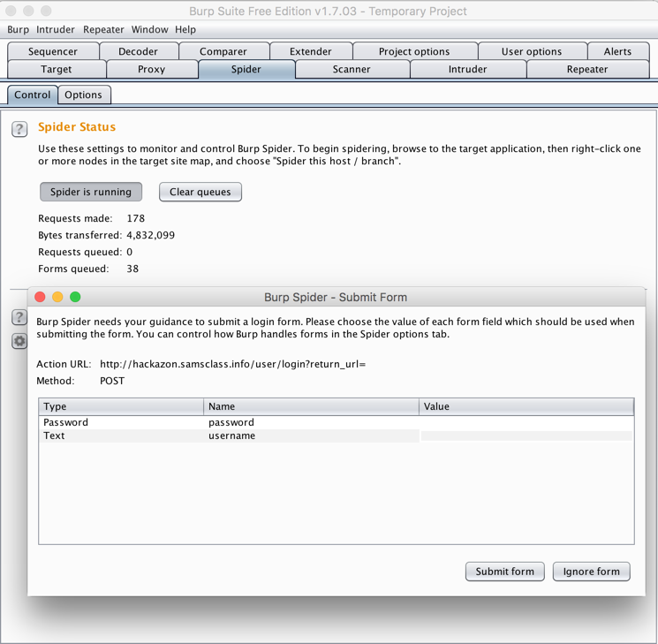Click Submit form button
The width and height of the screenshot is (658, 644).
(x=505, y=572)
